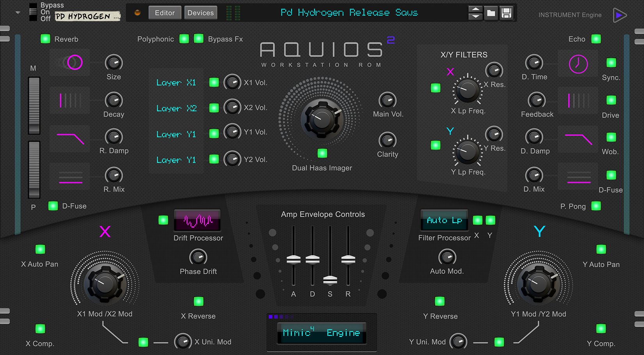Switch to the Editor view
The height and width of the screenshot is (355, 644).
click(x=164, y=12)
